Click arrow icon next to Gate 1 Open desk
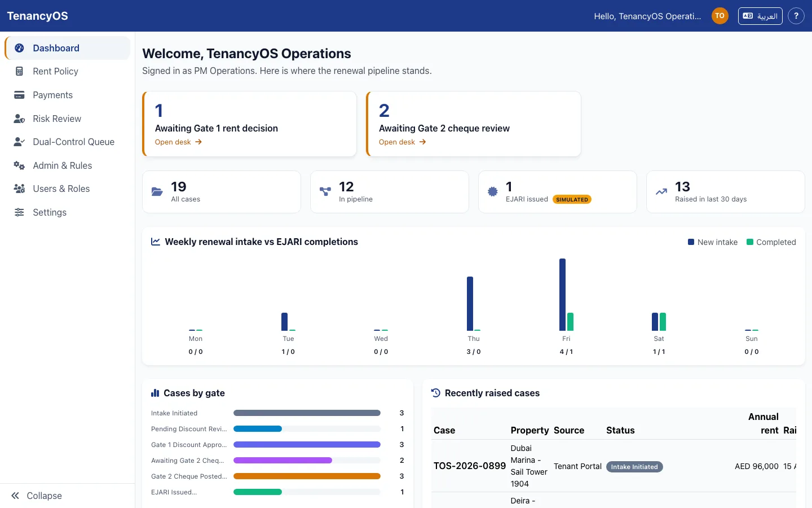The height and width of the screenshot is (508, 812). click(198, 142)
